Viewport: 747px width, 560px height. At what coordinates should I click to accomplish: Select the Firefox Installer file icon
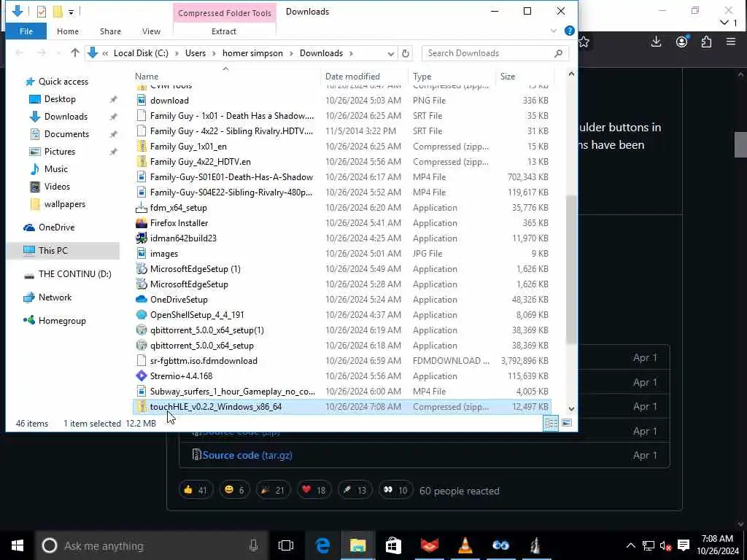tap(142, 223)
